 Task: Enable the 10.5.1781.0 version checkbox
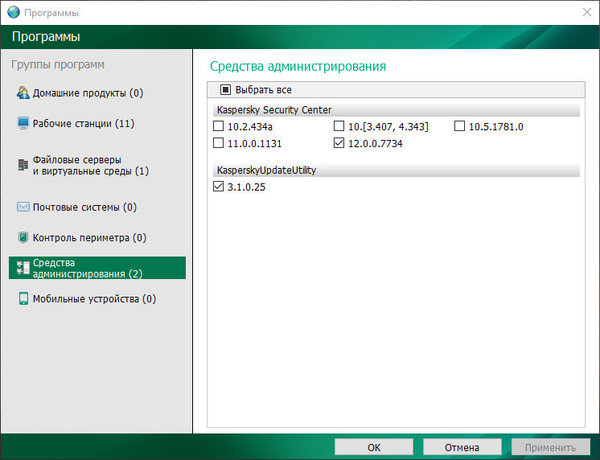point(459,127)
